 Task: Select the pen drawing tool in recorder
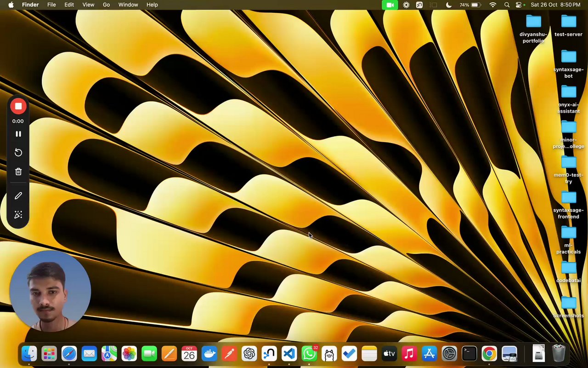pyautogui.click(x=18, y=195)
